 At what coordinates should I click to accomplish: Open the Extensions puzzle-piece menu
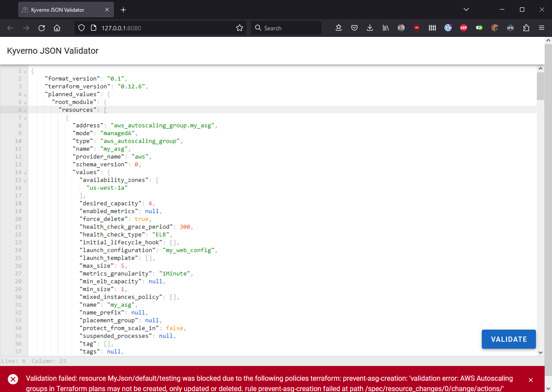coord(526,28)
